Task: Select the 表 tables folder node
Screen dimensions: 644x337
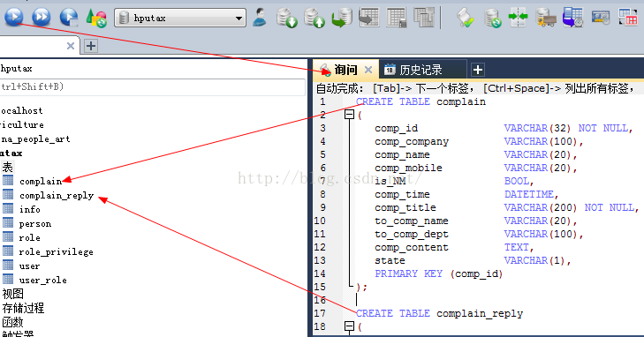Action: click(7, 167)
